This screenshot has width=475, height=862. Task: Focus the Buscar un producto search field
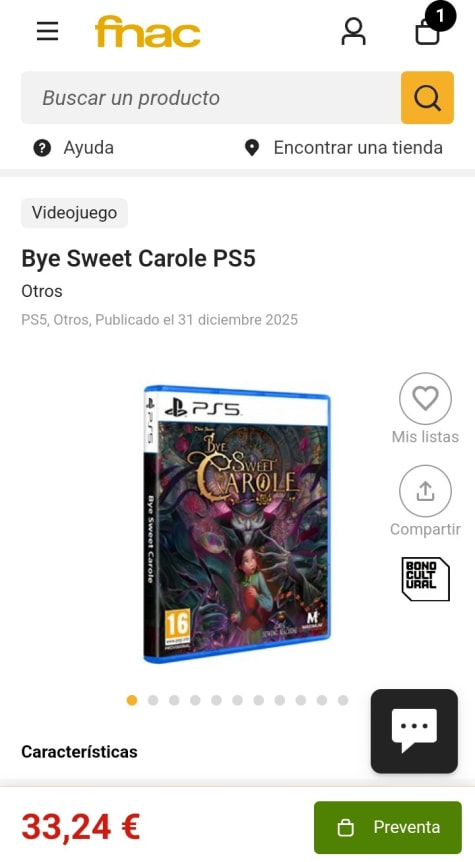[211, 97]
